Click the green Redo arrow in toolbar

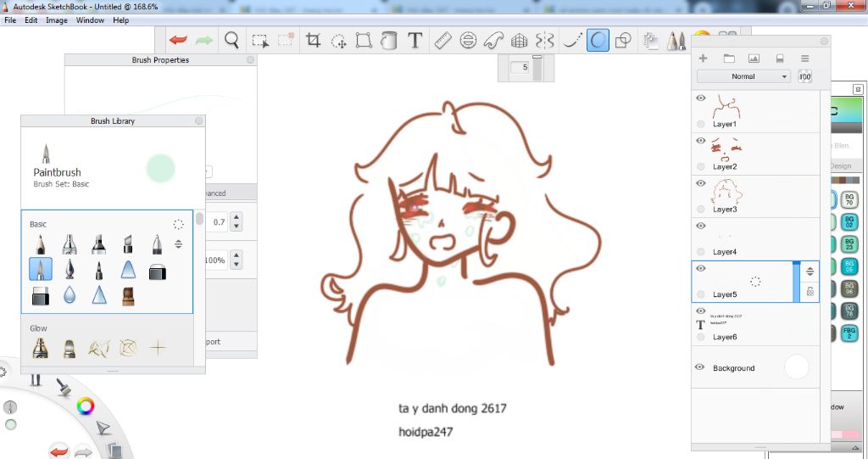pyautogui.click(x=203, y=40)
